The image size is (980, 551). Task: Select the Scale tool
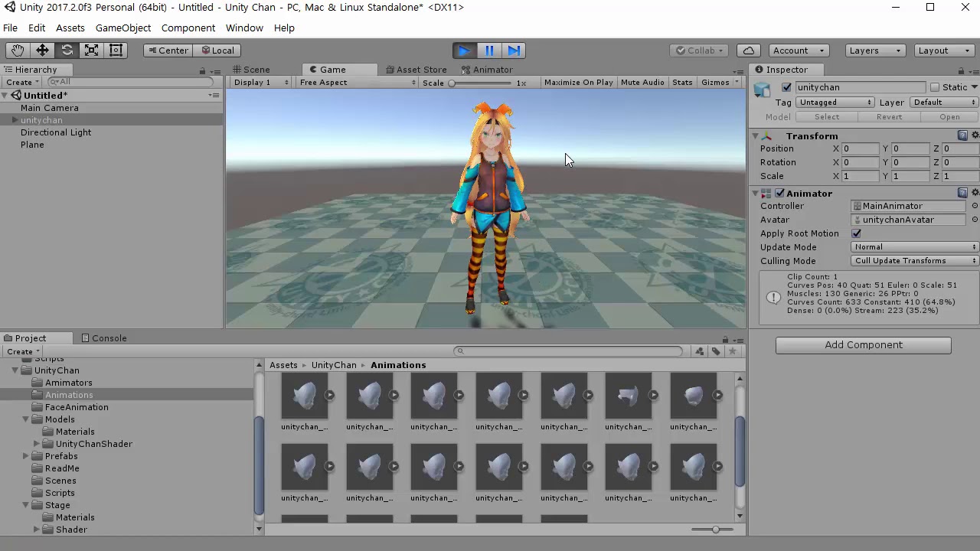[x=91, y=51]
